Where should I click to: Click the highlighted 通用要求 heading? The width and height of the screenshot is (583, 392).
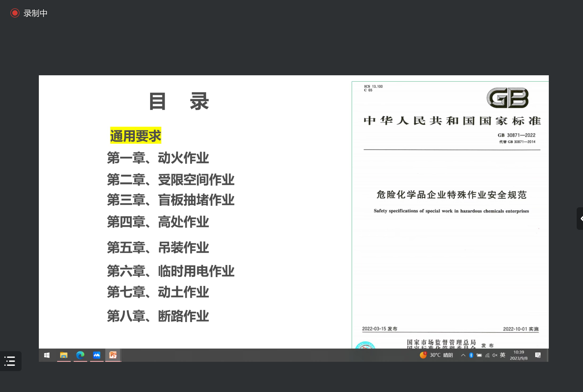point(135,136)
